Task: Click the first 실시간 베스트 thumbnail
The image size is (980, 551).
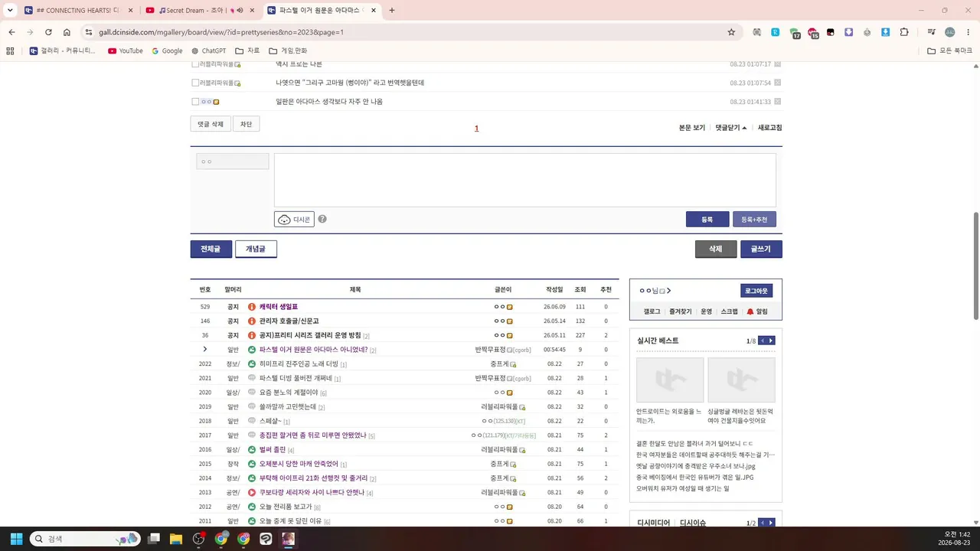Action: 669,380
